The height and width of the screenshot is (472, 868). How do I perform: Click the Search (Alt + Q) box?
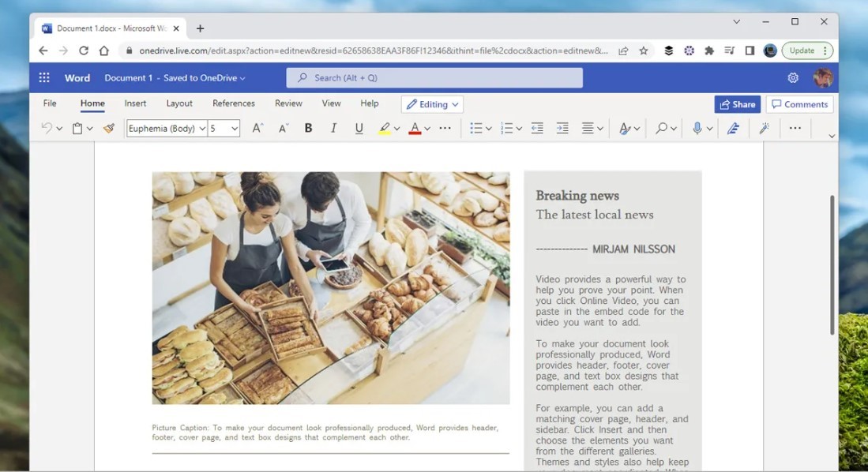click(x=434, y=78)
